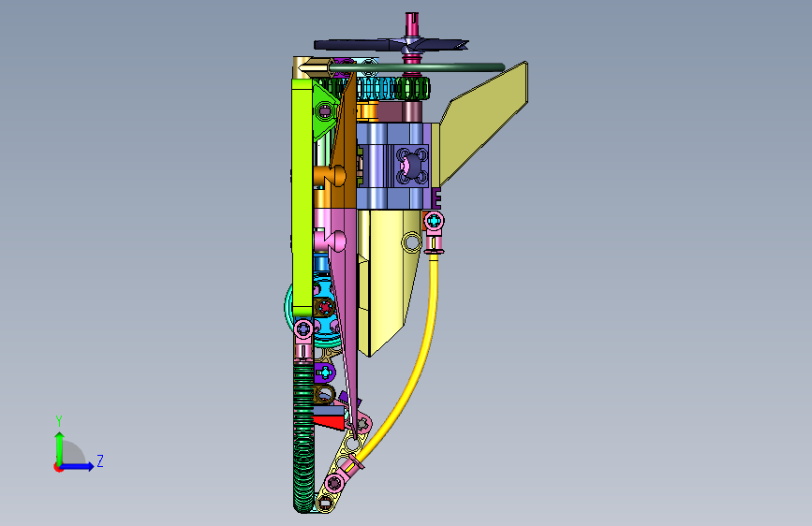Select the red wedge near the bottom
The width and height of the screenshot is (812, 526).
(330, 421)
